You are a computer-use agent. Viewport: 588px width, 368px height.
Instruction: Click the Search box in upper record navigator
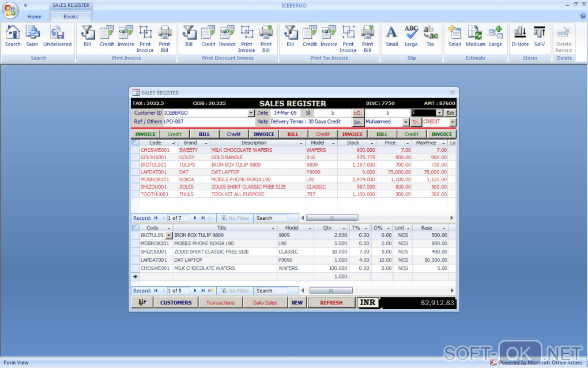(x=272, y=218)
